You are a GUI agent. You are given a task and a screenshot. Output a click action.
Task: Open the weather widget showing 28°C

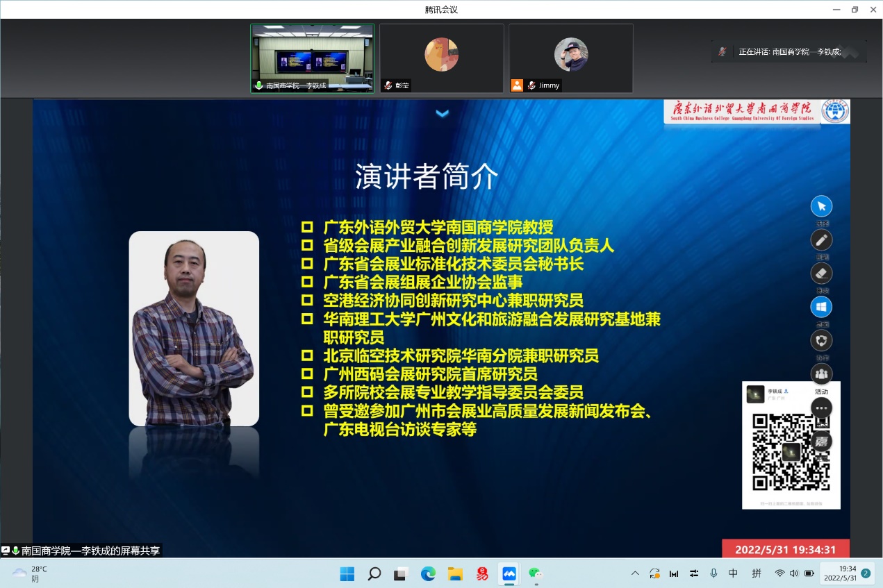point(30,573)
